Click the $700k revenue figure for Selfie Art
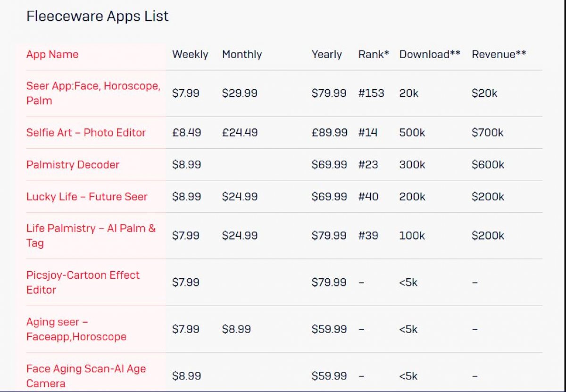566x392 pixels. 487,133
